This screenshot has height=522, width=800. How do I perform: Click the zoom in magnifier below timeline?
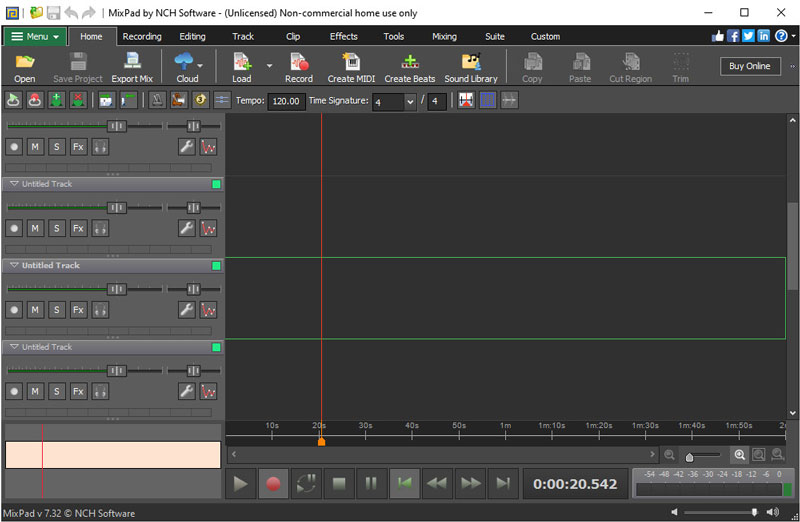tap(740, 455)
